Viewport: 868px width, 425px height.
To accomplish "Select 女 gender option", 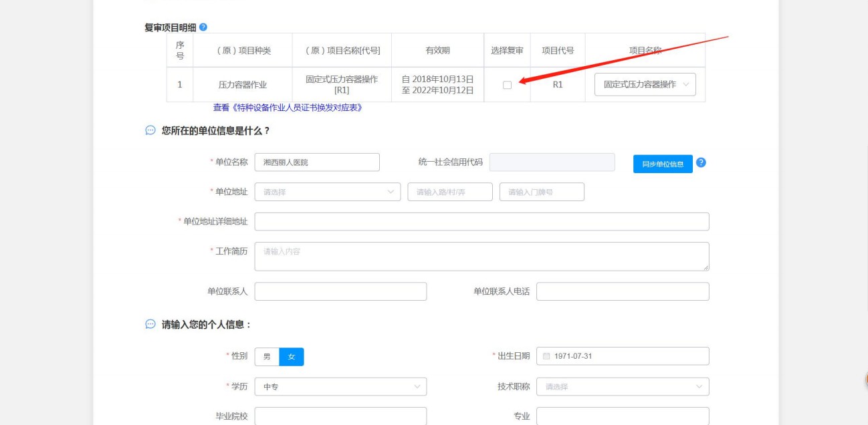I will pos(292,357).
